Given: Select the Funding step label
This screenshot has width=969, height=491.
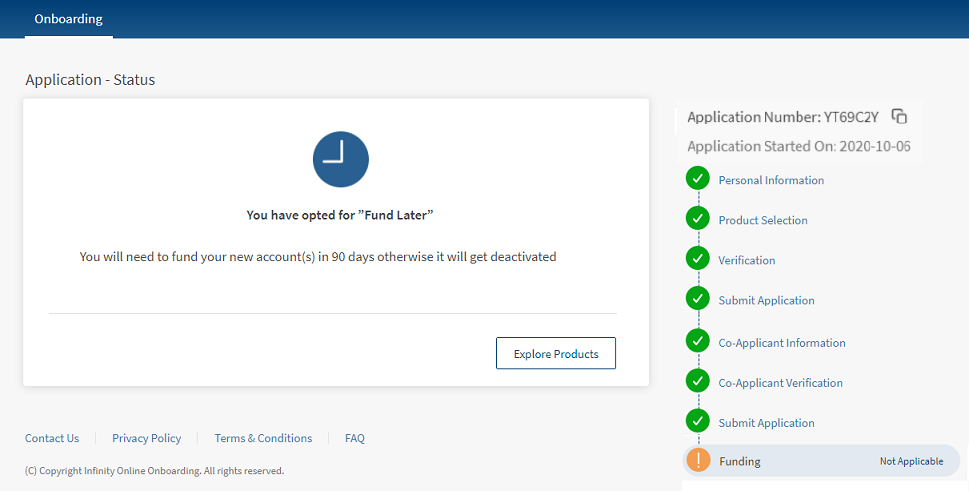Looking at the screenshot, I should click(739, 461).
